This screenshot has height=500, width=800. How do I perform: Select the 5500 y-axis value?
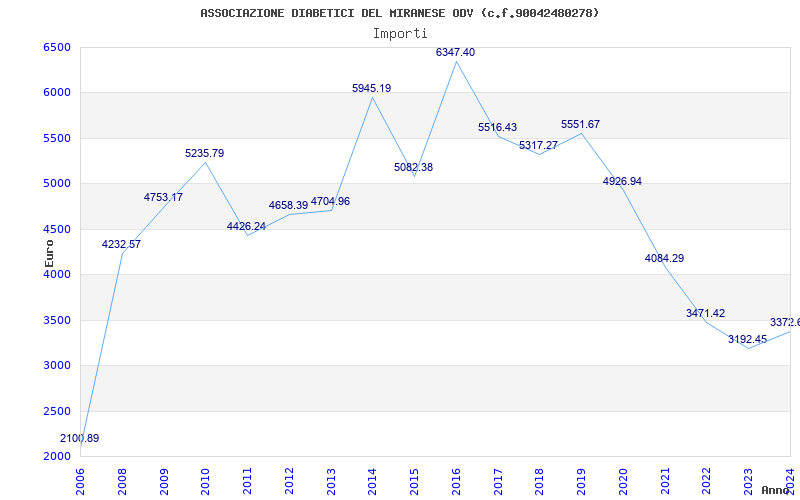tap(57, 138)
